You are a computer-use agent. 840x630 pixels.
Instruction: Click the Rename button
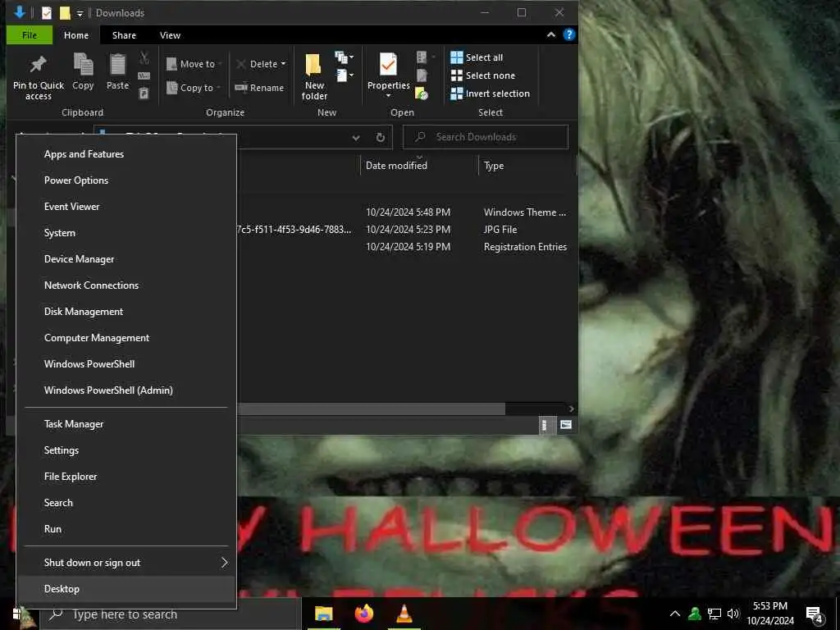[260, 88]
